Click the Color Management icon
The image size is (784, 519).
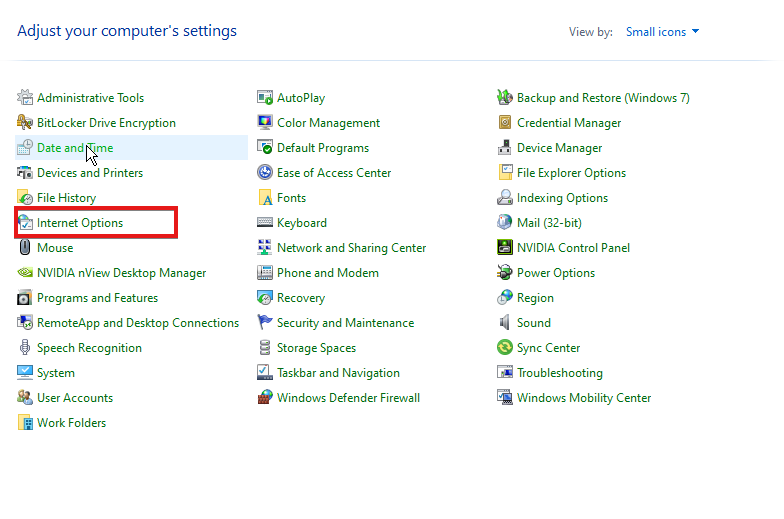point(264,122)
